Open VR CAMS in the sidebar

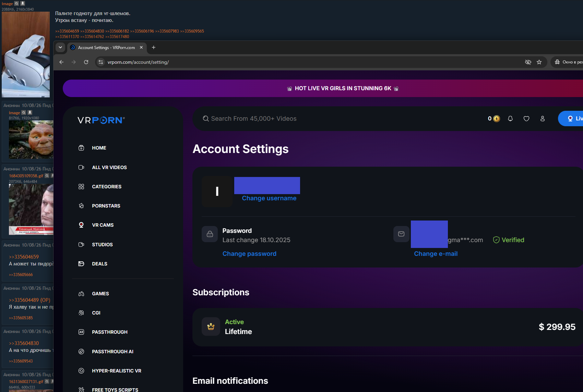tap(103, 225)
